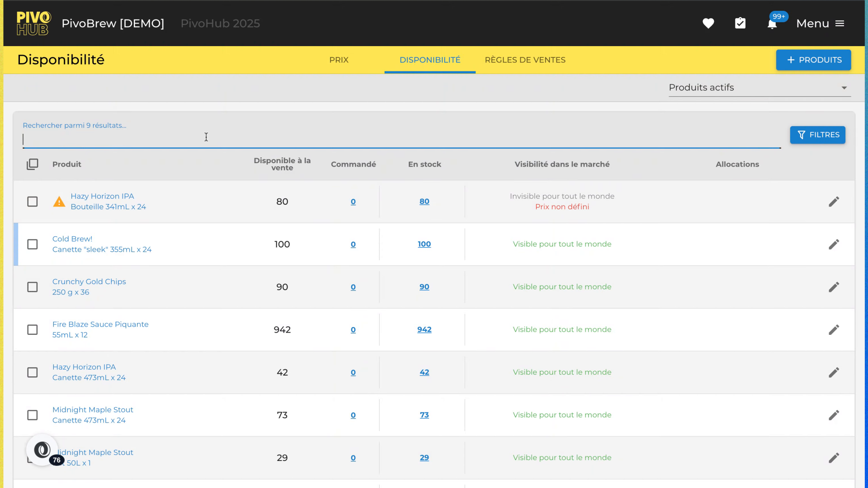
Task: Tick the Crunchy Gold Chips checkbox
Action: (33, 287)
